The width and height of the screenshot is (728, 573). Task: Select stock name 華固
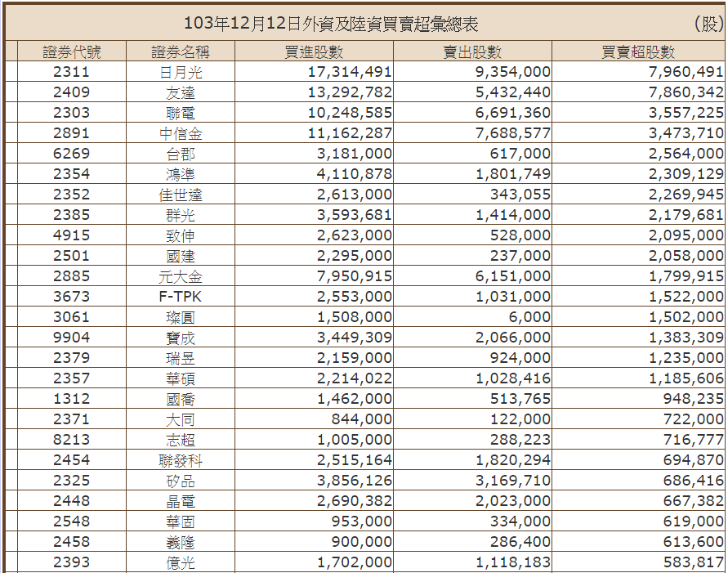tap(181, 522)
